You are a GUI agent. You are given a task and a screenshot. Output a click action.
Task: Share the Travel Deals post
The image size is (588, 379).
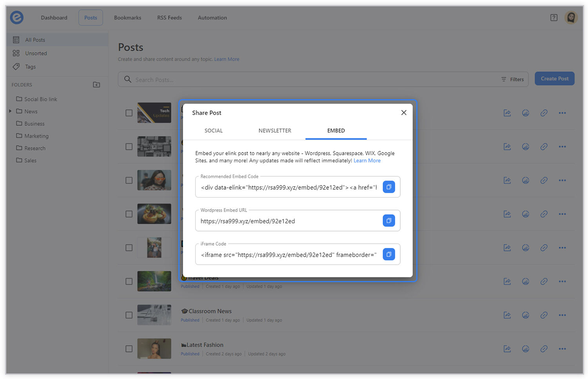pyautogui.click(x=507, y=281)
